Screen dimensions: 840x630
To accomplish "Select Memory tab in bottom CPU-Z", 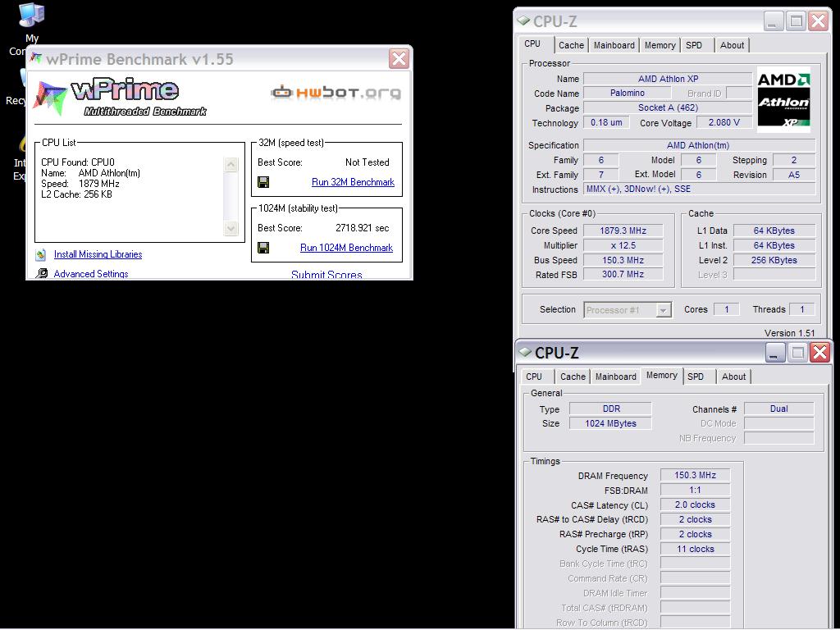I will coord(662,375).
